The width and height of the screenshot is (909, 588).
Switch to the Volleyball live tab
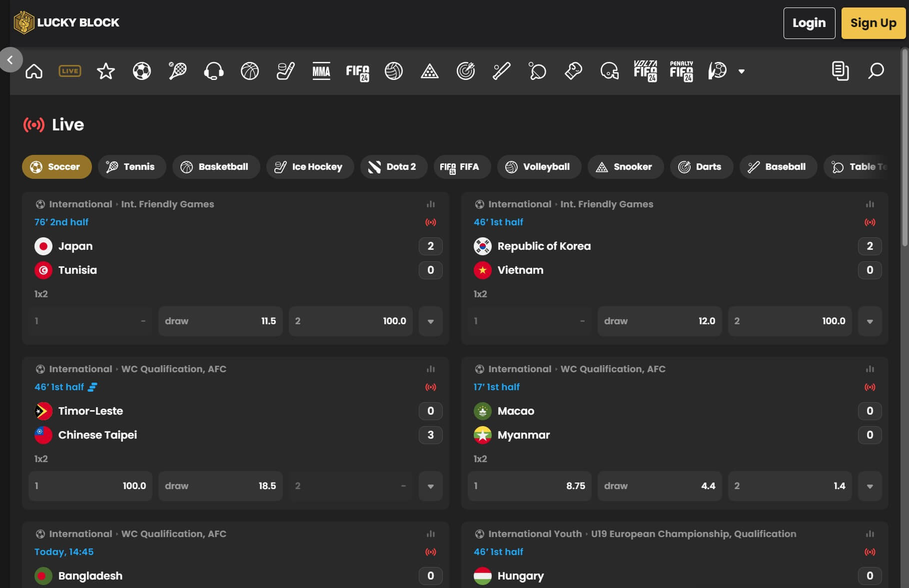coord(539,167)
